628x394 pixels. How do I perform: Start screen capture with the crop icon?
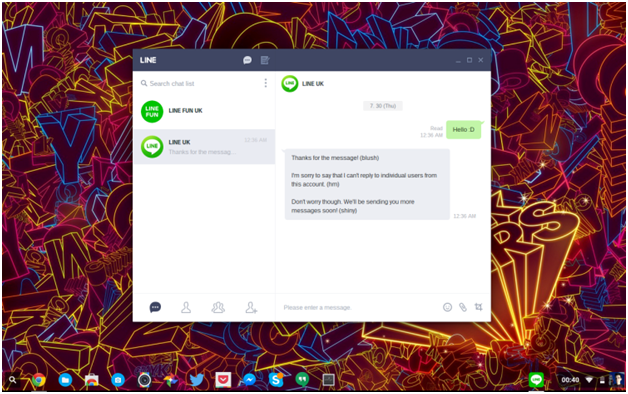[478, 307]
